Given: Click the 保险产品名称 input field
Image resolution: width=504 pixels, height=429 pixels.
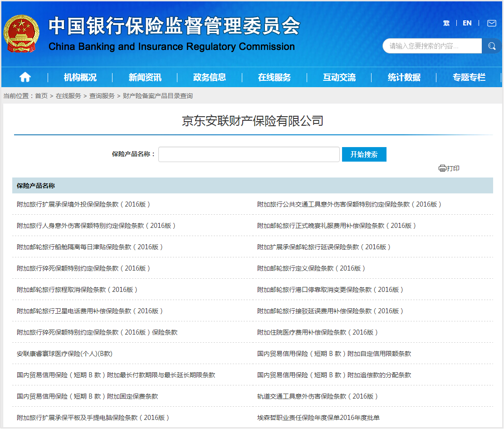Looking at the screenshot, I should (249, 154).
